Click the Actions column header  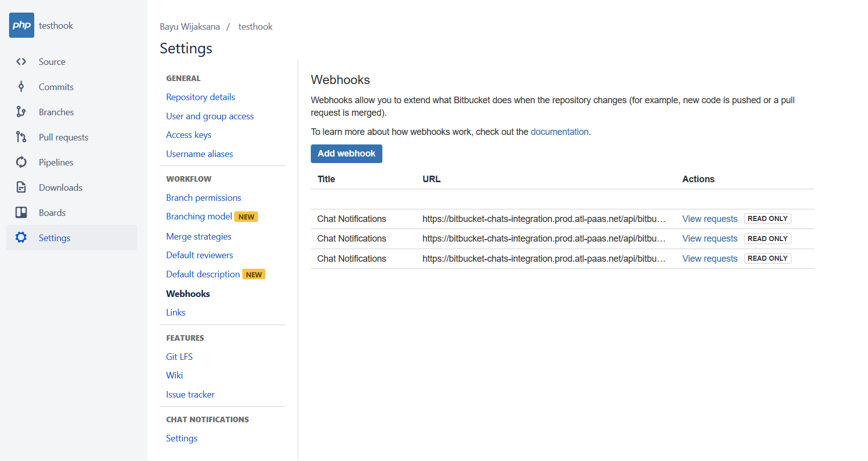pos(698,179)
